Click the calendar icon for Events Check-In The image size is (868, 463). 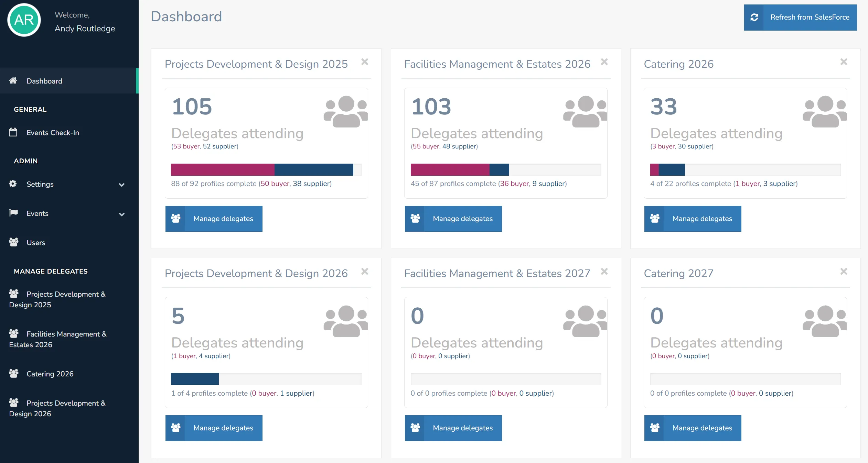tap(13, 132)
